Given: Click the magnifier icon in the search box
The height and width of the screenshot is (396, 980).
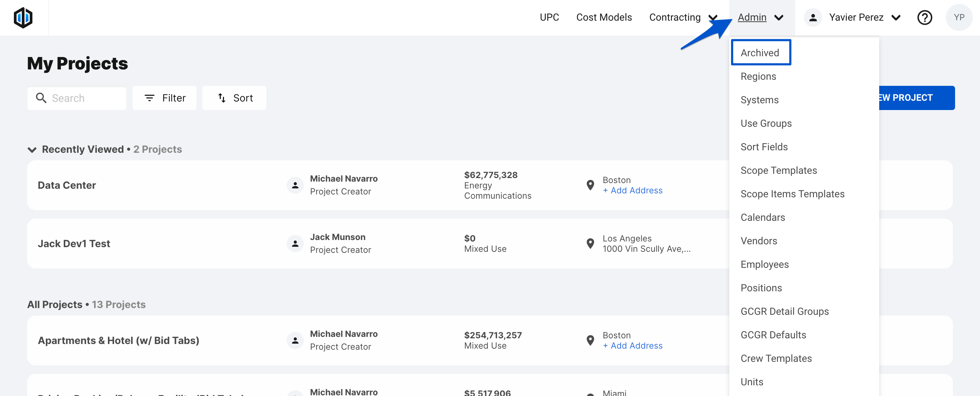Looking at the screenshot, I should [41, 98].
